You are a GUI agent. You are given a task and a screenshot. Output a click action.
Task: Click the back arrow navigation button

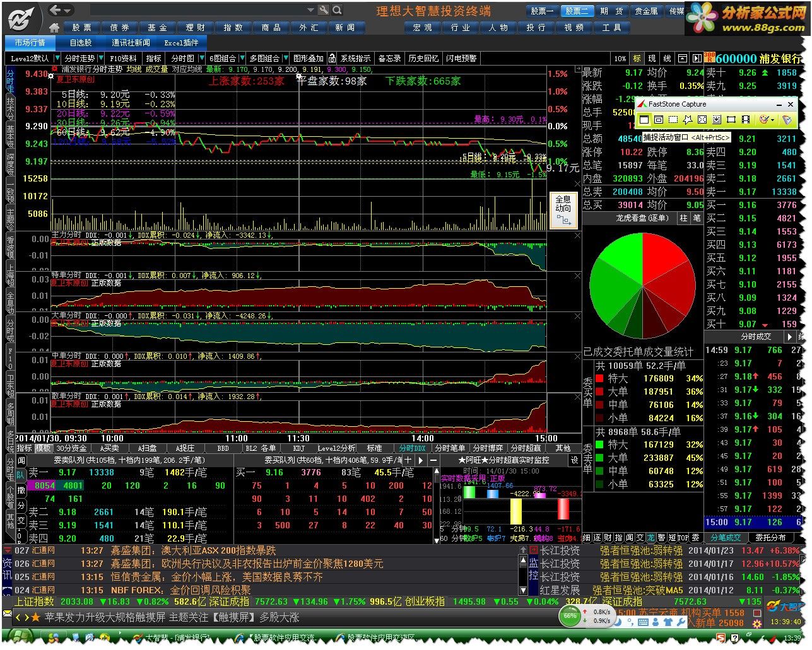pyautogui.click(x=56, y=10)
